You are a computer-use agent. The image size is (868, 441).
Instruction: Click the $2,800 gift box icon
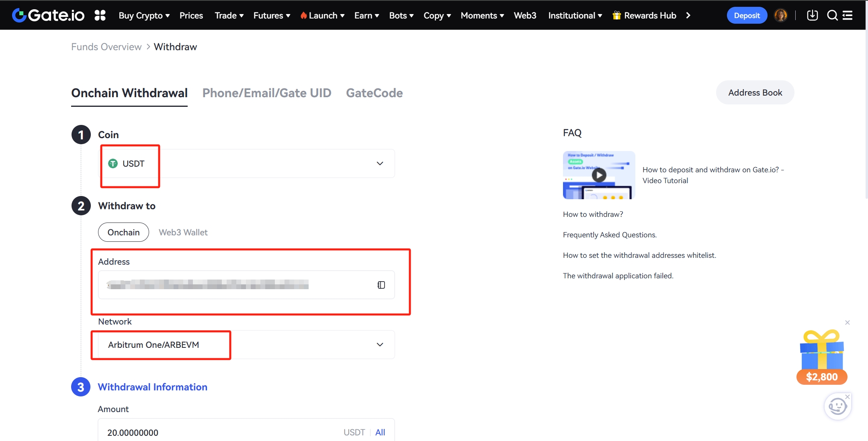click(822, 355)
